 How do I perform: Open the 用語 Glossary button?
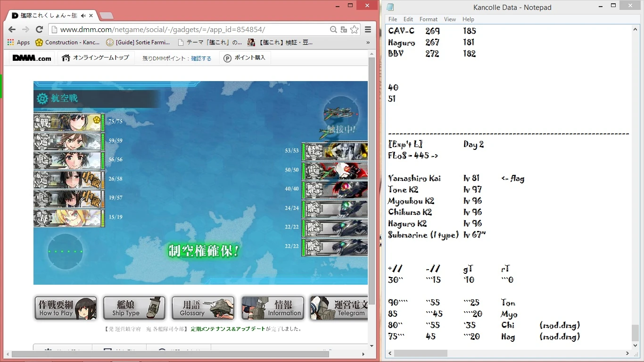tap(203, 308)
